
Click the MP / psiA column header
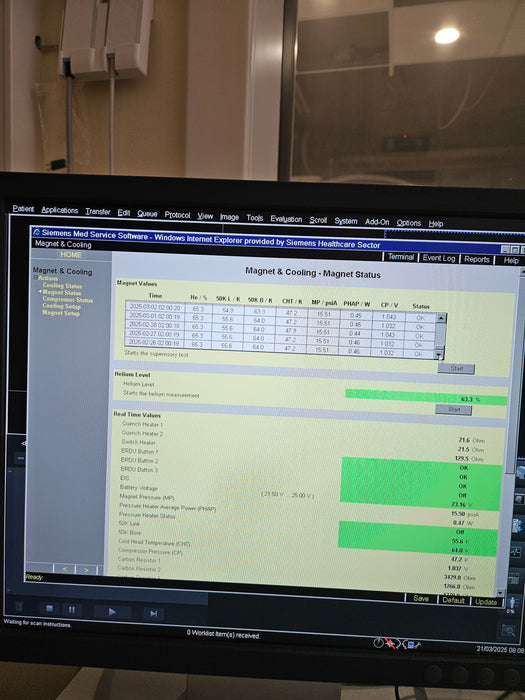click(x=324, y=302)
